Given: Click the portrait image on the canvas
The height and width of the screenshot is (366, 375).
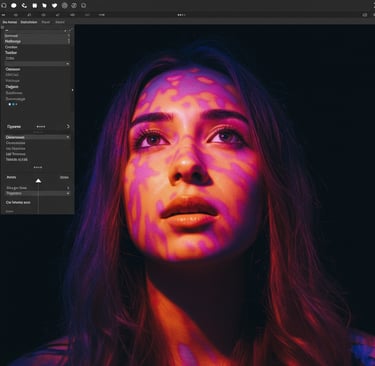Looking at the screenshot, I should coord(224,195).
